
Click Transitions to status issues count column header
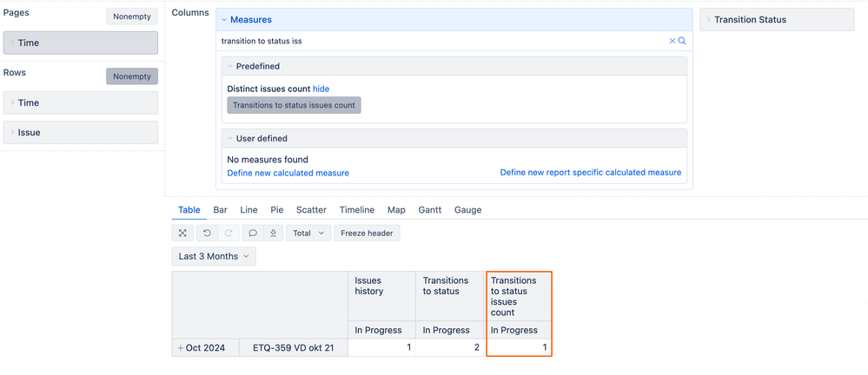[x=519, y=296]
